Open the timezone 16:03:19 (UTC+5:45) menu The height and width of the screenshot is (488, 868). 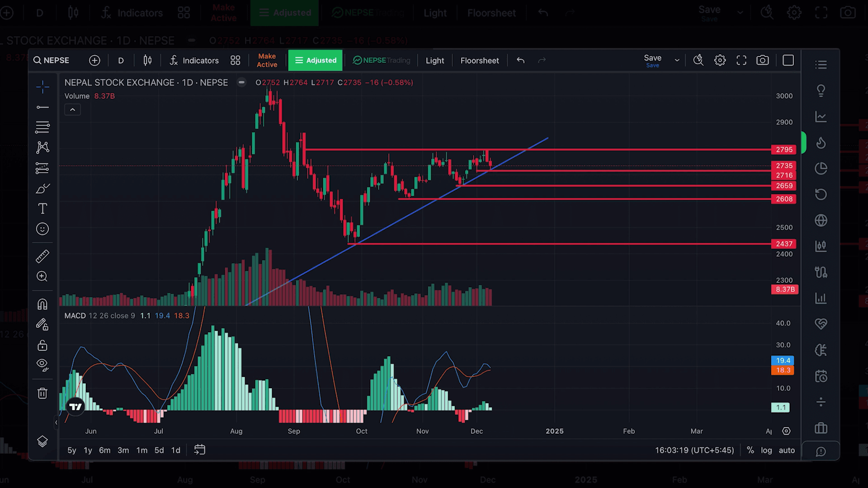click(694, 450)
